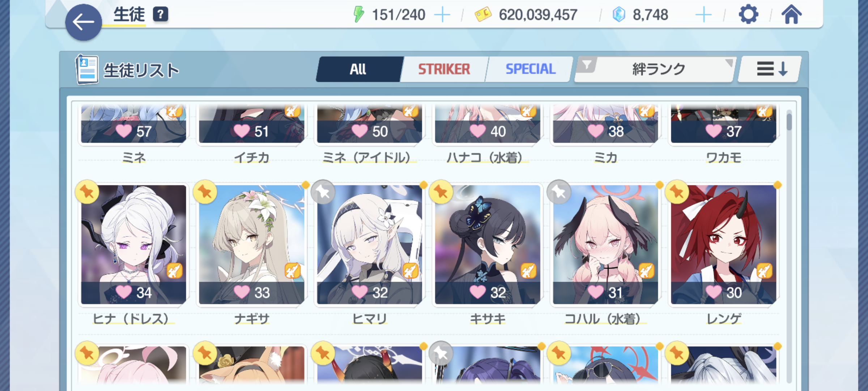Add energy with plus beside 151/240
This screenshot has height=391, width=868.
point(442,15)
